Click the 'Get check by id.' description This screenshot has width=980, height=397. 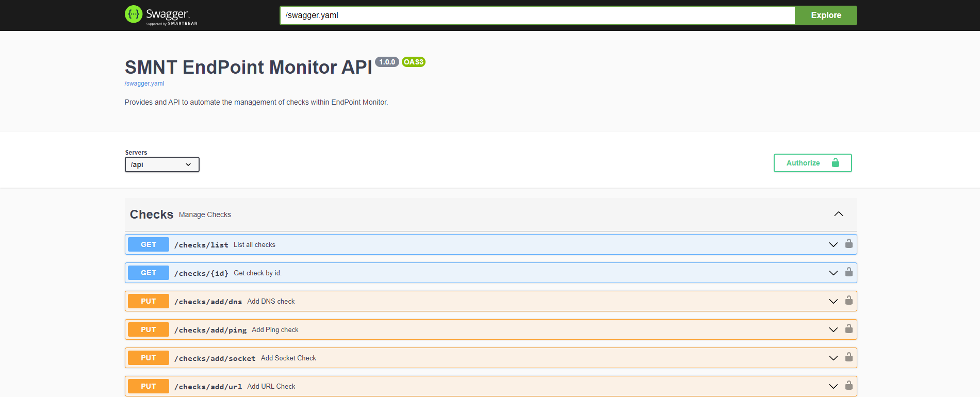click(x=257, y=273)
